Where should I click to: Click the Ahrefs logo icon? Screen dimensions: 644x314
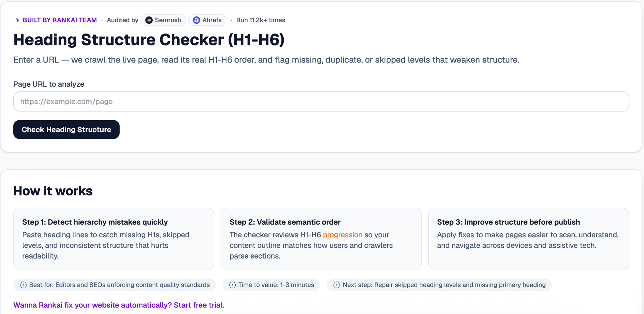click(196, 20)
